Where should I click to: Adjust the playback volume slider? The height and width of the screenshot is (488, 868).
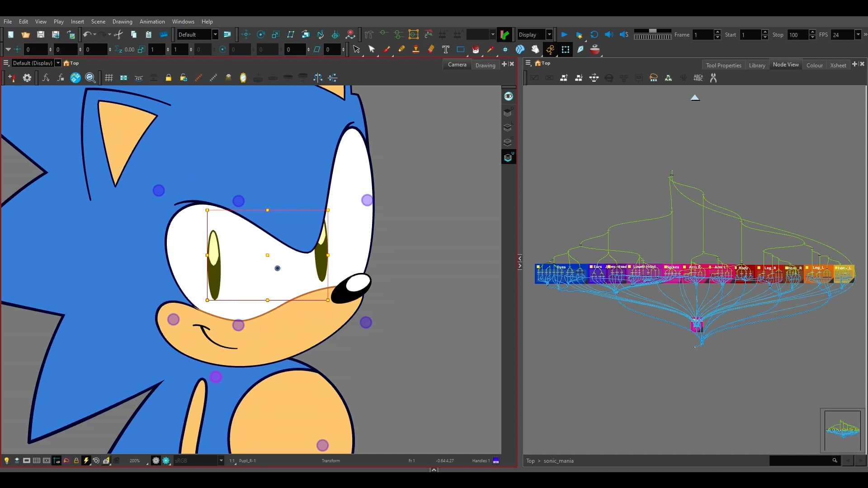652,32
